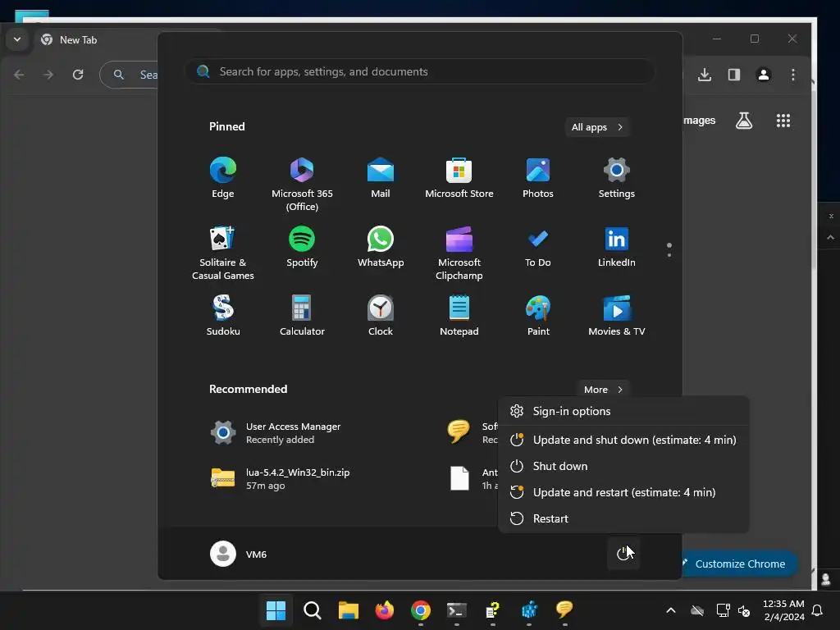Open File Explorer from taskbar

click(x=348, y=610)
